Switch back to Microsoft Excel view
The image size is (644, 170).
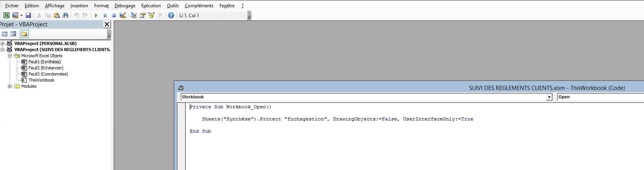[6, 15]
